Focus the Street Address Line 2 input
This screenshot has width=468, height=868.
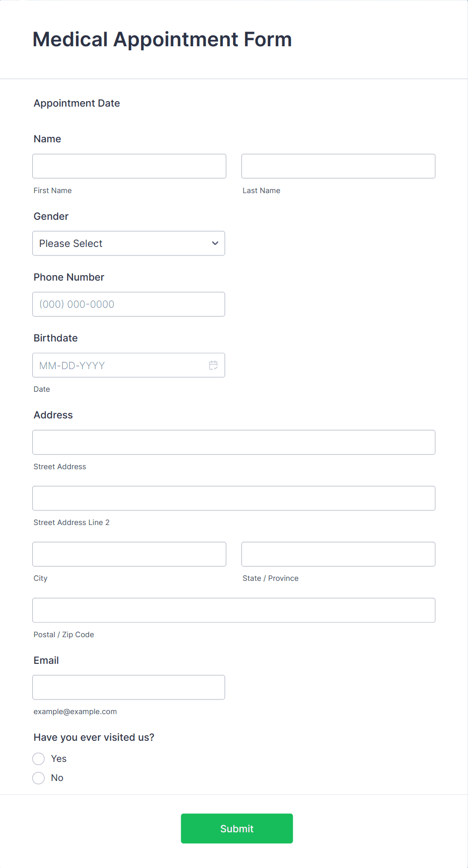click(x=233, y=498)
